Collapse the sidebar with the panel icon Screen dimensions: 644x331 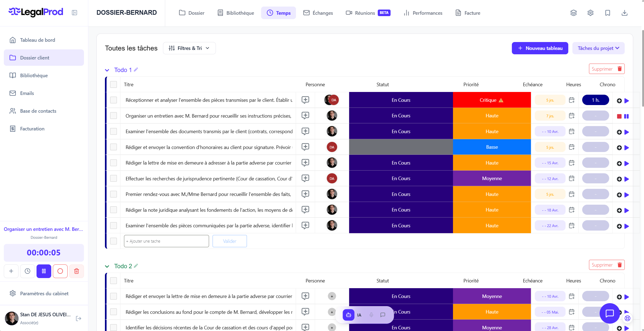(x=74, y=13)
